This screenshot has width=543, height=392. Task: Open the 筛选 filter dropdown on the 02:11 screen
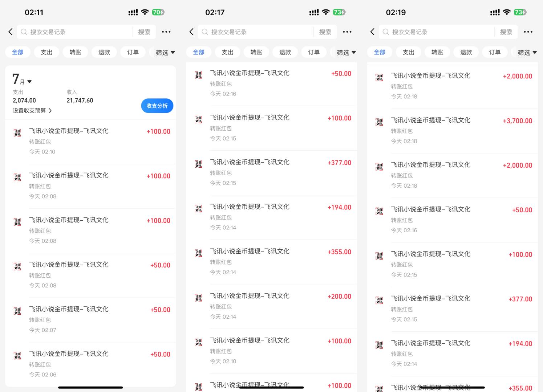165,52
